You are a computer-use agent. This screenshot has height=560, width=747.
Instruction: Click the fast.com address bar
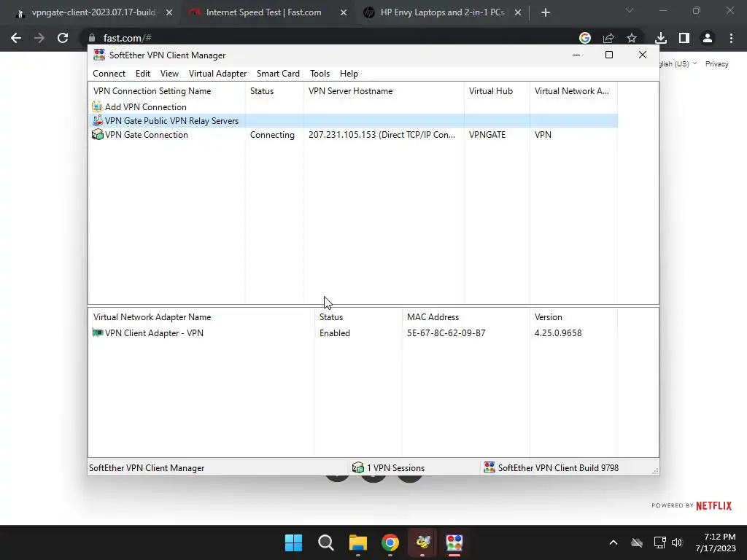tap(329, 38)
